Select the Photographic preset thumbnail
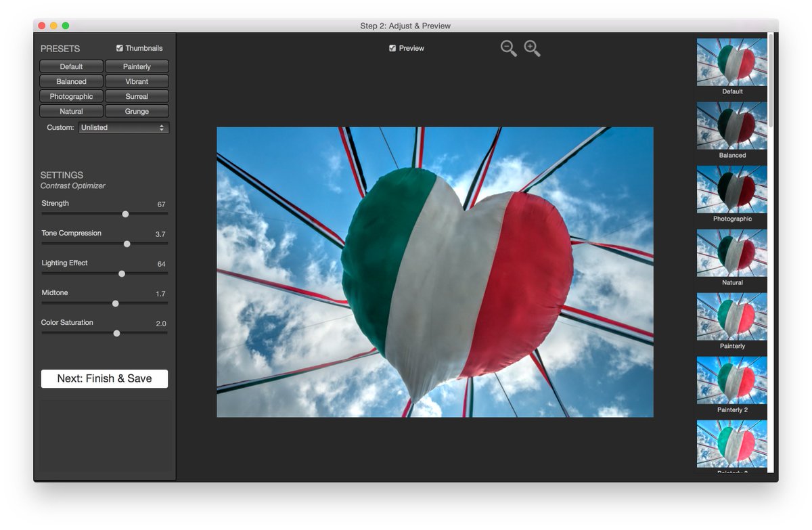The height and width of the screenshot is (530, 812). pos(731,190)
